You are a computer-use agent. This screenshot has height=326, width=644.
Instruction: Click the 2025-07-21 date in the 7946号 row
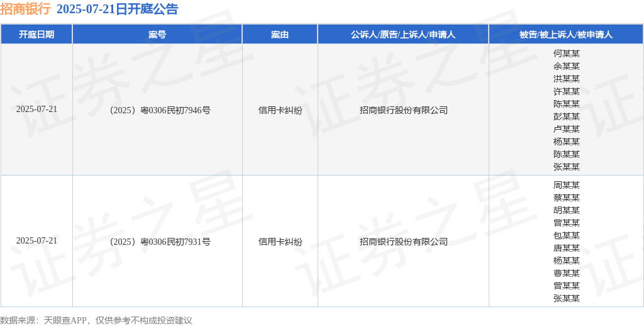(x=36, y=110)
